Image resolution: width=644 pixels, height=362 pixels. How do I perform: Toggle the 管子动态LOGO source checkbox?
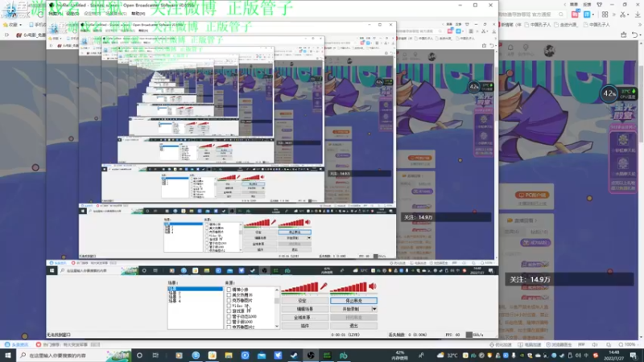(229, 316)
